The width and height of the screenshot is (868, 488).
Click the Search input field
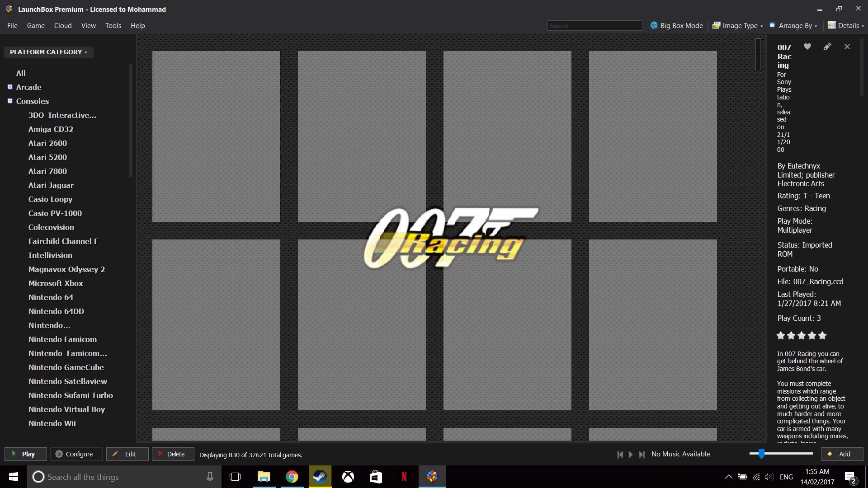pyautogui.click(x=594, y=26)
